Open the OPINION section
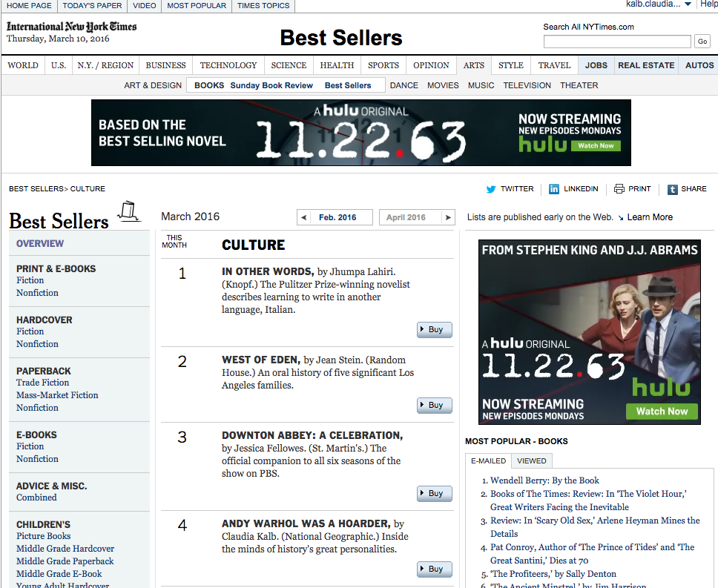 [x=431, y=65]
